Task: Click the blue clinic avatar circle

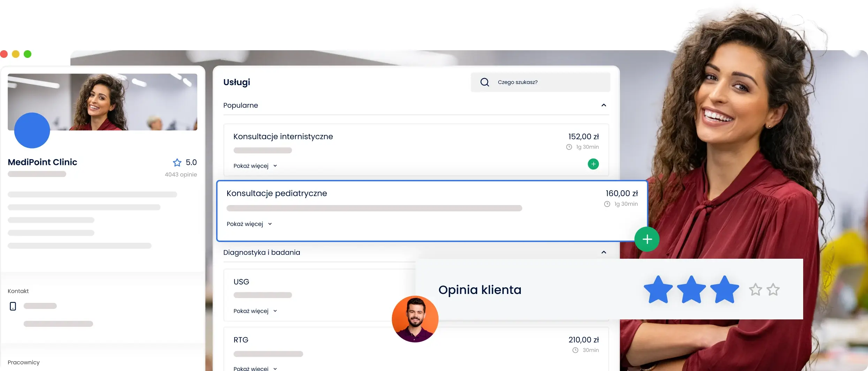Action: (32, 130)
